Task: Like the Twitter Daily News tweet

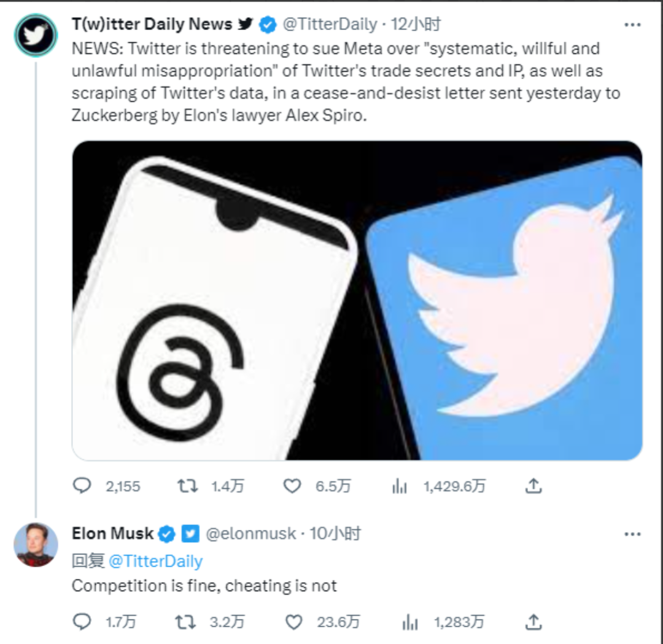Action: (x=292, y=486)
